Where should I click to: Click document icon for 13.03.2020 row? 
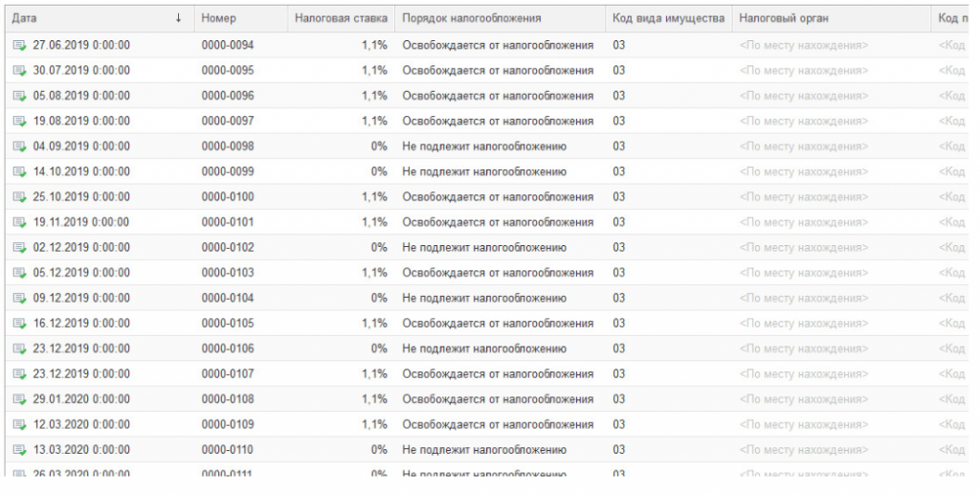coord(20,450)
